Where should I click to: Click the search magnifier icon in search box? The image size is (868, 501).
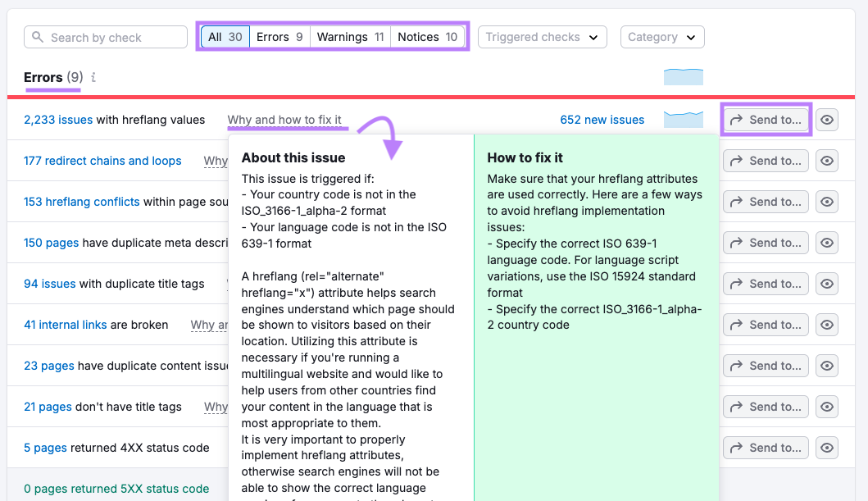[x=38, y=38]
